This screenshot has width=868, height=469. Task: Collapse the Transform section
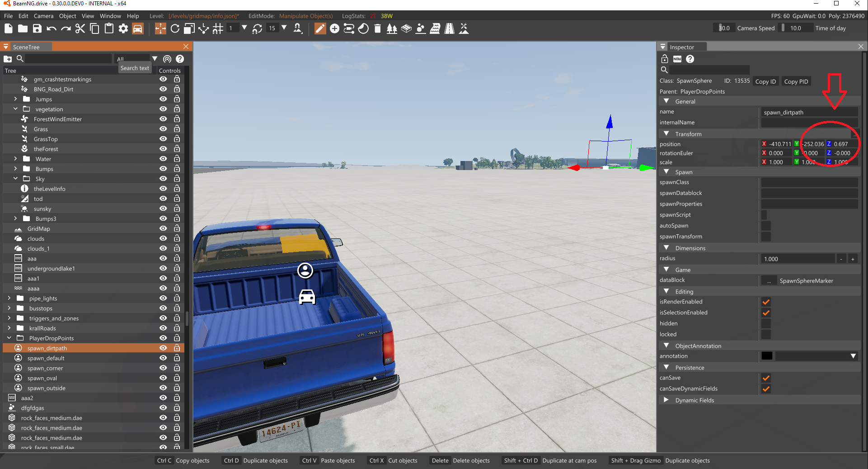tap(666, 133)
